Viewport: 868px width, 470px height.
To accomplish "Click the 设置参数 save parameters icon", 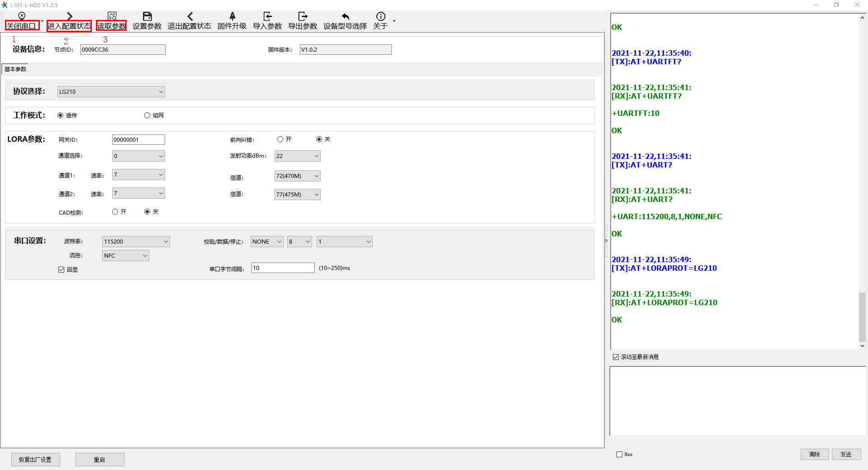I will 147,16.
